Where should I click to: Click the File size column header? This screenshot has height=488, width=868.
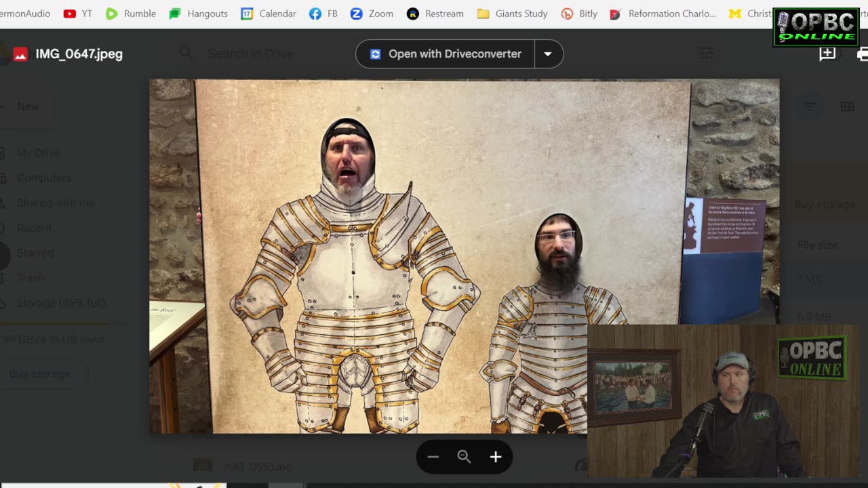coord(817,245)
